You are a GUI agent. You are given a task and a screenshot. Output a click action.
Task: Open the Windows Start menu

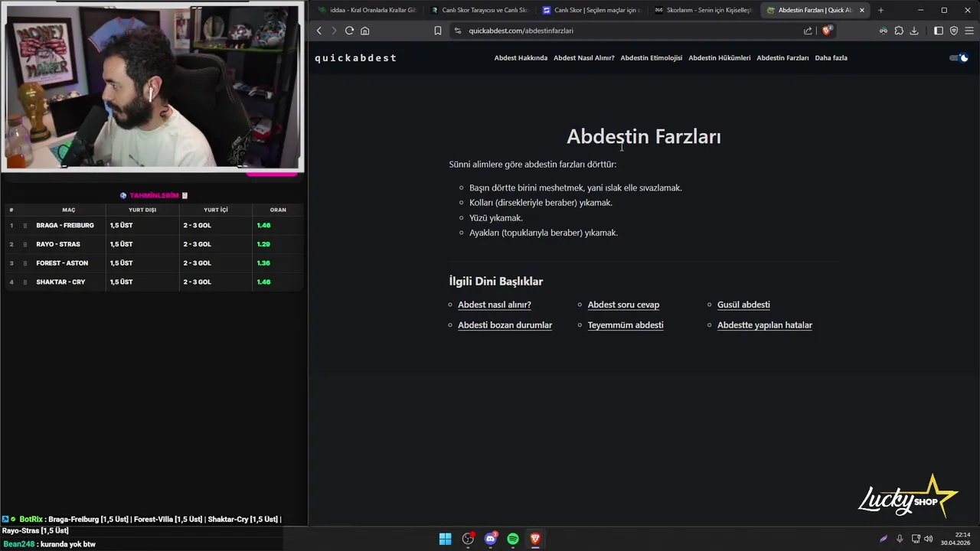[445, 539]
